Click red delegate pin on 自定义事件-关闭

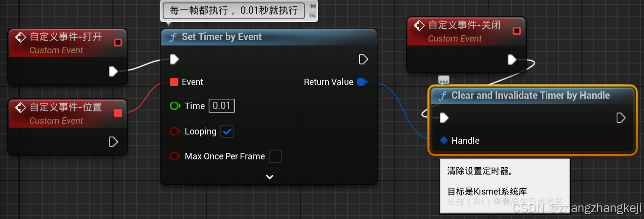point(516,31)
